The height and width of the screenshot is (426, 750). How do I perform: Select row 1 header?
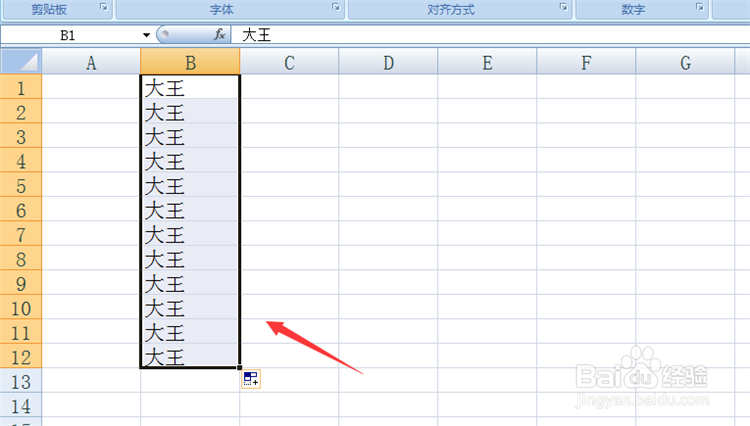coord(21,87)
